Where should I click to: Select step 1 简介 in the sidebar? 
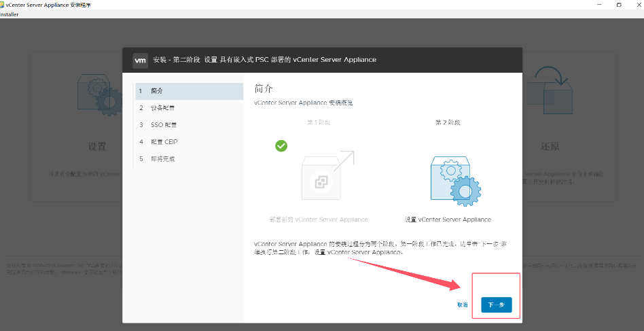(188, 91)
